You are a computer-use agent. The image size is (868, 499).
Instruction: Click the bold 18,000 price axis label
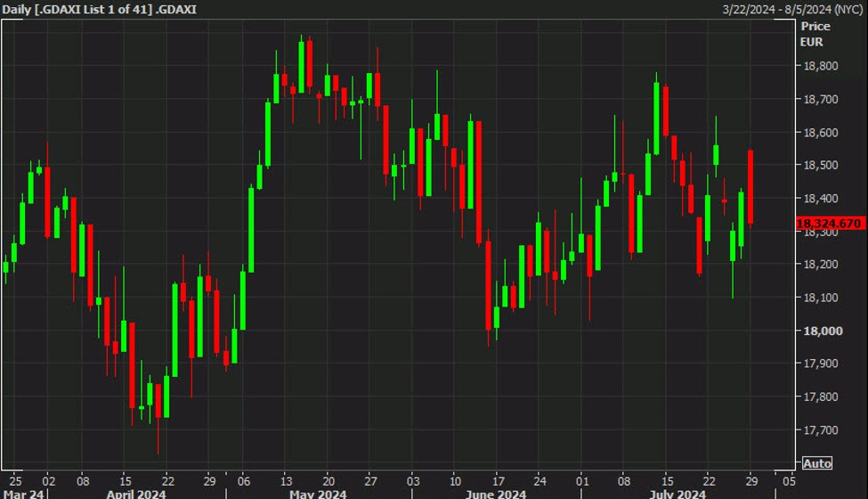(823, 331)
